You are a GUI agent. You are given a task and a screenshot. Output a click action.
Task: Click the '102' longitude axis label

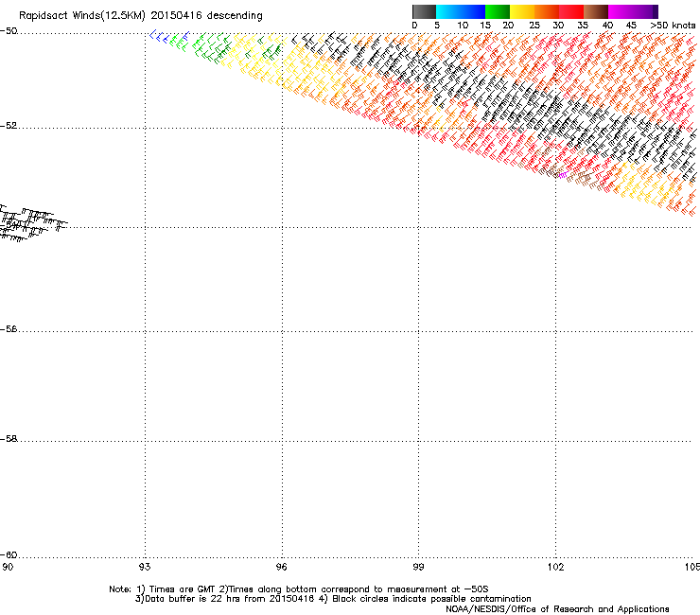(556, 567)
